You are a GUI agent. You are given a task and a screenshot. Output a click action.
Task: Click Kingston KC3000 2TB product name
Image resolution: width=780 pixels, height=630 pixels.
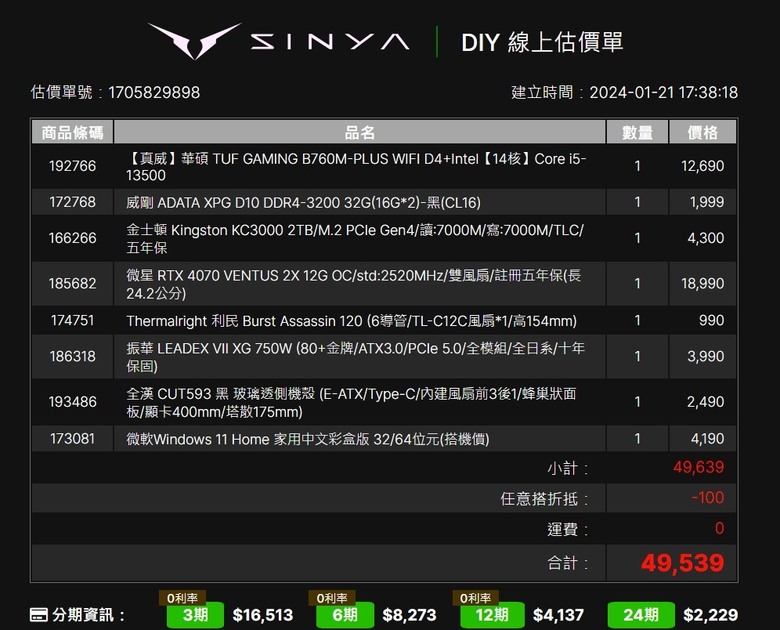tap(355, 238)
